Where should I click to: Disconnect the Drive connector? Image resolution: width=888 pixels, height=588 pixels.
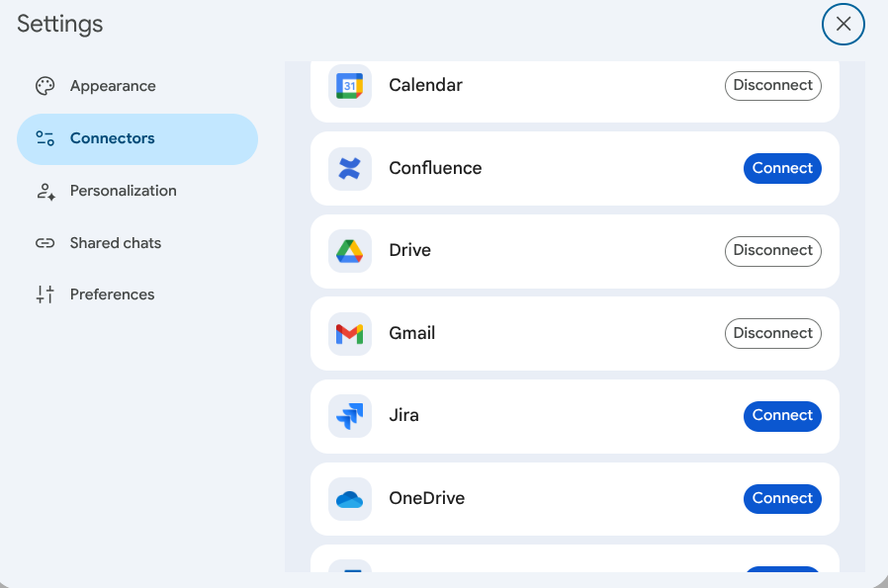[773, 251]
